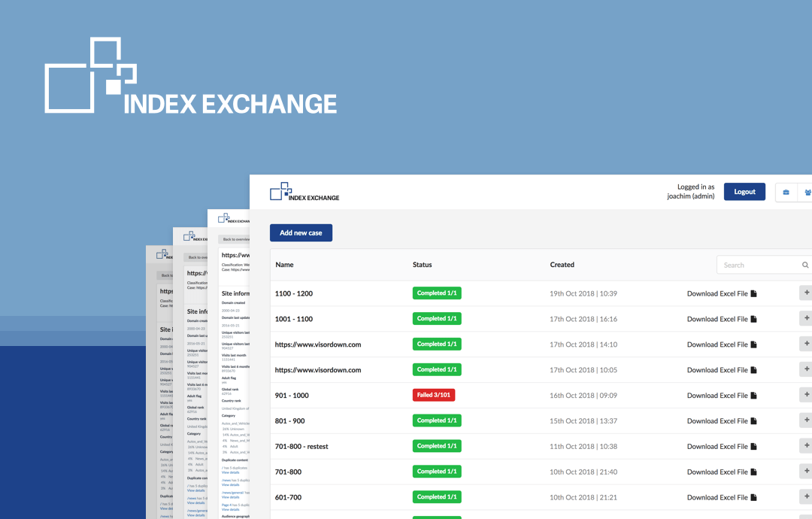Download Excel File for 801 - 900
This screenshot has width=812, height=519.
[x=722, y=421]
